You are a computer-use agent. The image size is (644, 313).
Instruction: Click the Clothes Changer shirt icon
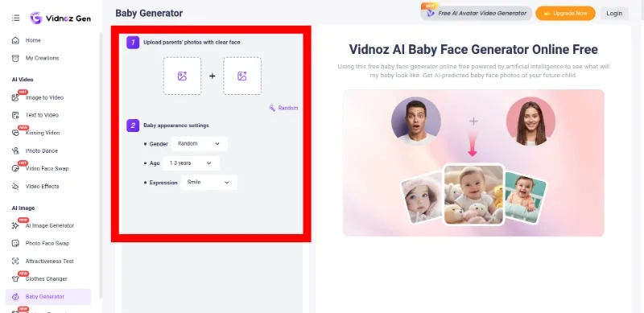coord(15,278)
